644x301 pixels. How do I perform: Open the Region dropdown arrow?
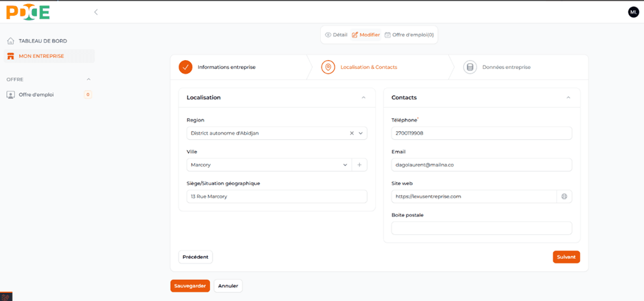[361, 133]
